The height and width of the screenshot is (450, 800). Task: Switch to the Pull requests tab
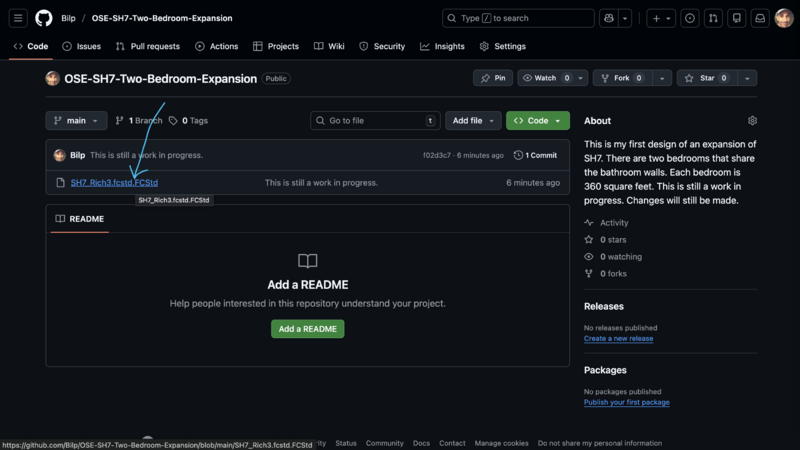click(x=148, y=46)
